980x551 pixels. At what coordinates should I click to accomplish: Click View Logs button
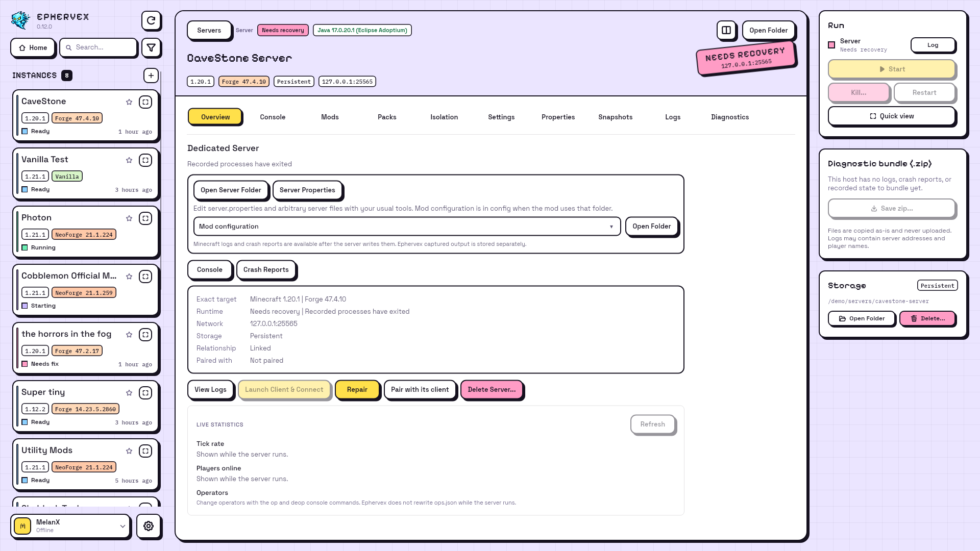click(210, 389)
